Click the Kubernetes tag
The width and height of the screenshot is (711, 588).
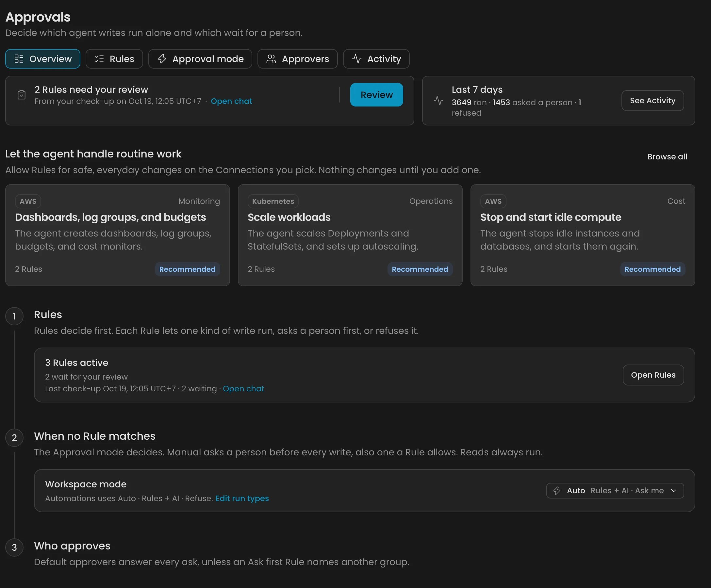(273, 201)
